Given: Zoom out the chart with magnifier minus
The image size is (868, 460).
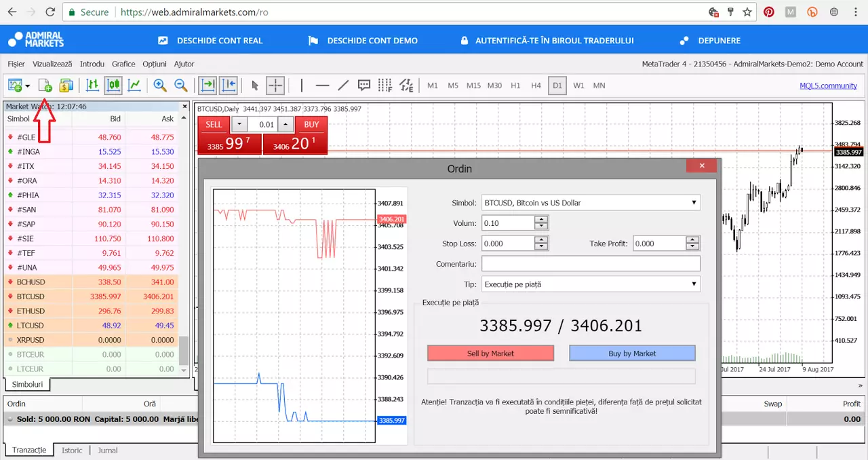Looking at the screenshot, I should click(x=181, y=85).
